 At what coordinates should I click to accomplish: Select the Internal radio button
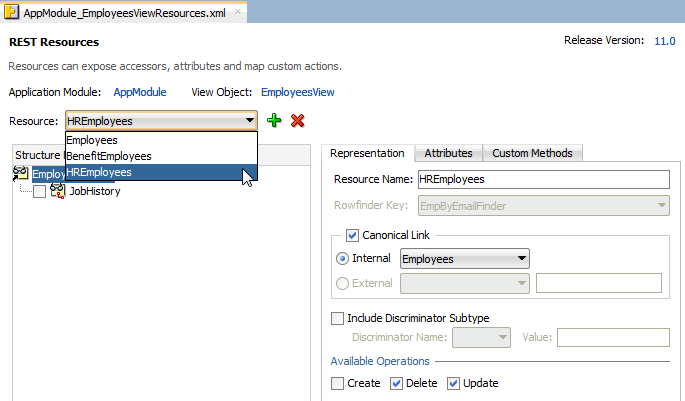tap(342, 259)
